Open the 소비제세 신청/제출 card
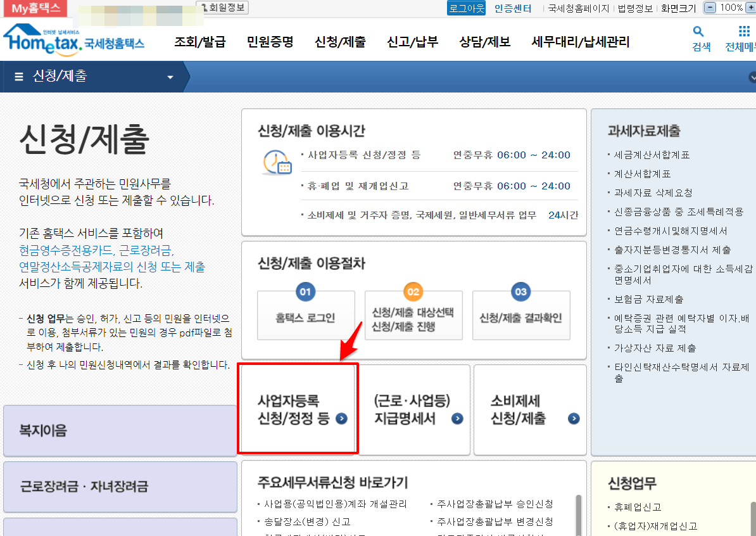The height and width of the screenshot is (536, 756). (530, 409)
